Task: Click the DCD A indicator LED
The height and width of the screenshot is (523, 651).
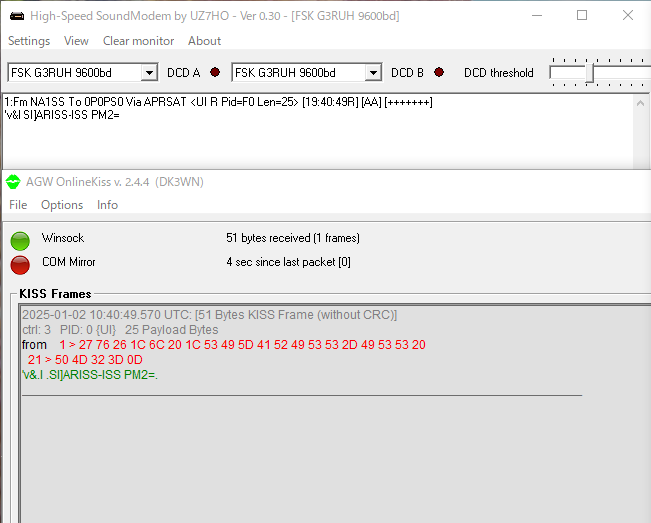Action: [x=215, y=72]
